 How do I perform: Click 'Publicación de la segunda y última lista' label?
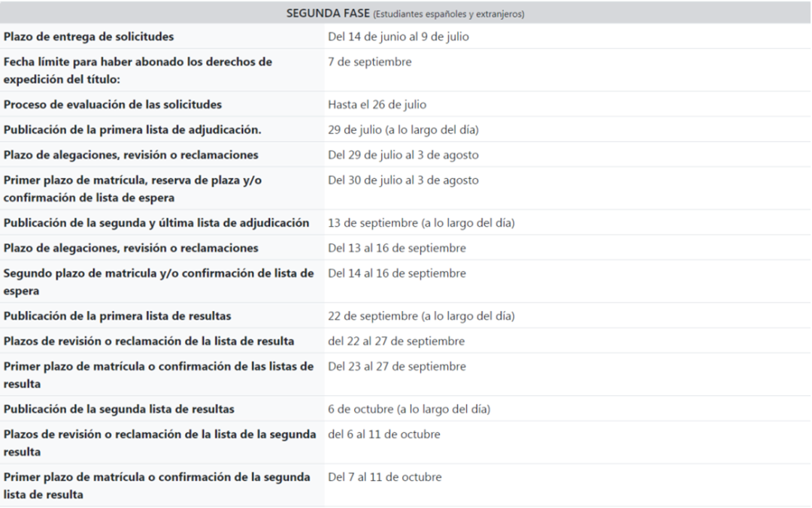coord(156,223)
